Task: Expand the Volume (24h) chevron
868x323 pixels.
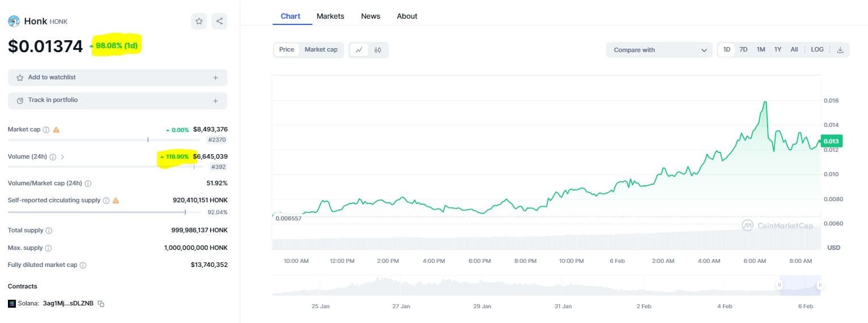Action: pyautogui.click(x=62, y=157)
